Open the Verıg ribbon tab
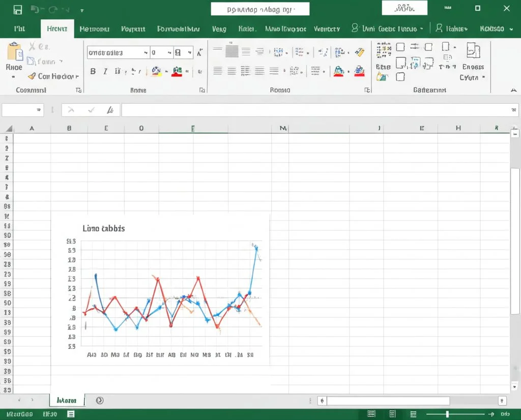The width and height of the screenshot is (521, 420). 219,29
